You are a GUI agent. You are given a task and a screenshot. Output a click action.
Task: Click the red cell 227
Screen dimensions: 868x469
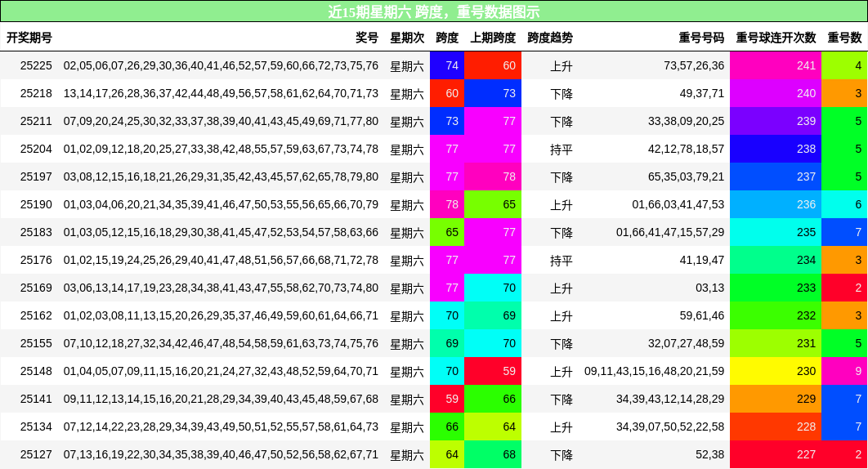point(776,454)
